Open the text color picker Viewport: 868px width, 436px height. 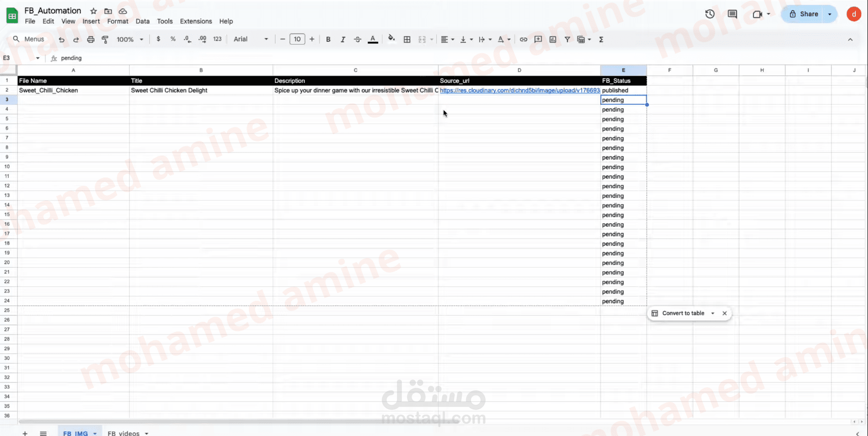click(373, 40)
